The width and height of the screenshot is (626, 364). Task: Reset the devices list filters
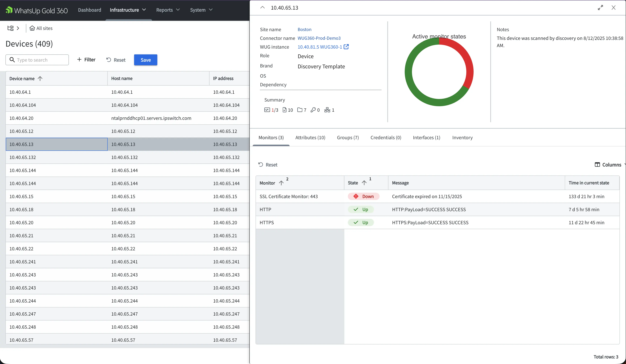[x=116, y=60]
